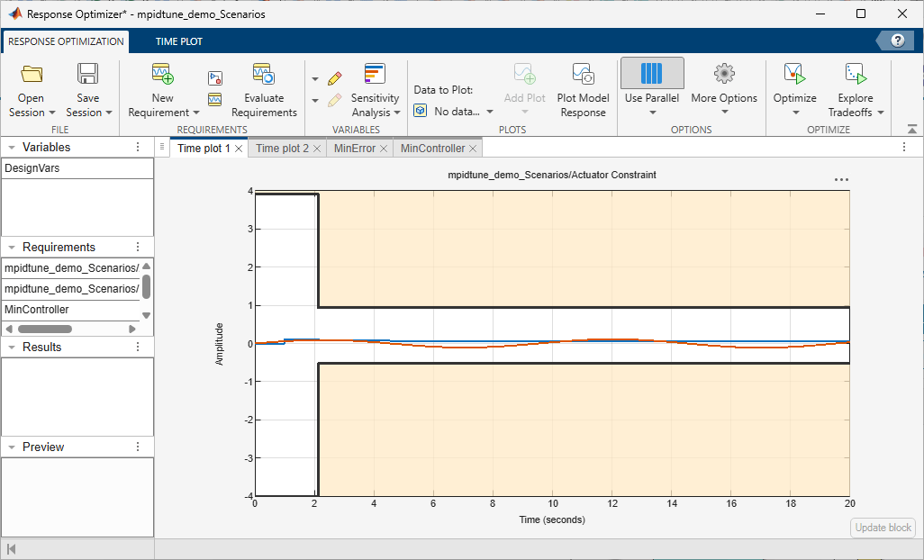
Task: Select the MinError tab
Action: 354,149
